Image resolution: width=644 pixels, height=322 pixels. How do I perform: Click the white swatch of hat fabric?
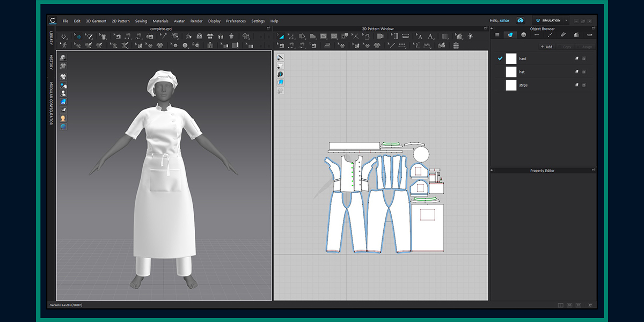click(x=511, y=71)
